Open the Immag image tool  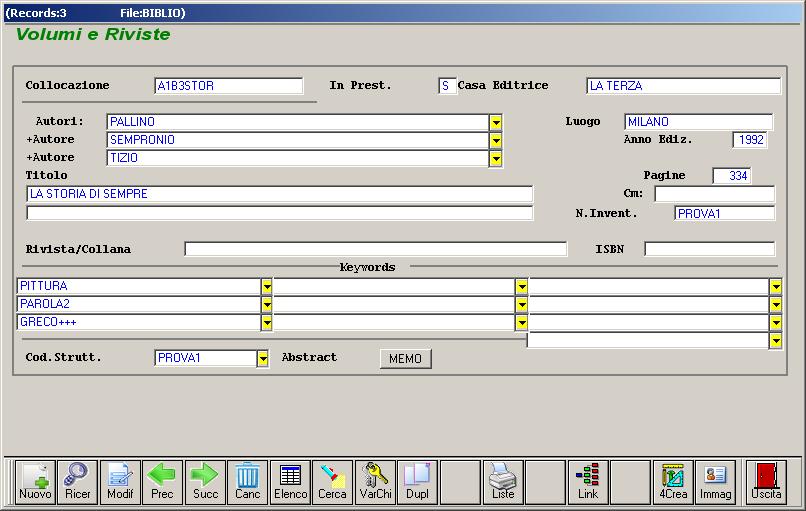coord(716,482)
